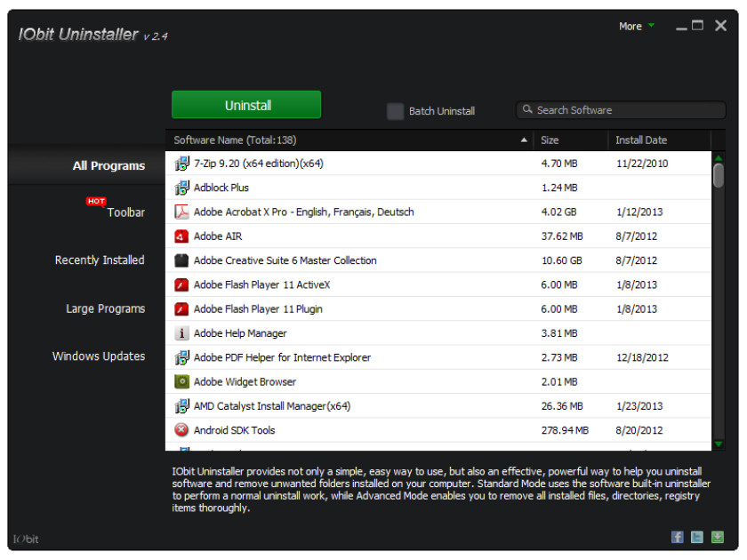Click the 278.94 MB size value

pyautogui.click(x=565, y=430)
